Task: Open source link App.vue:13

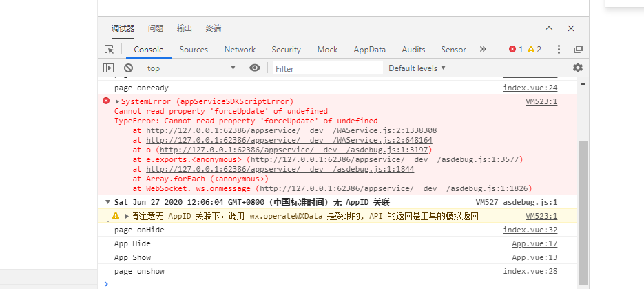Action: 534,257
